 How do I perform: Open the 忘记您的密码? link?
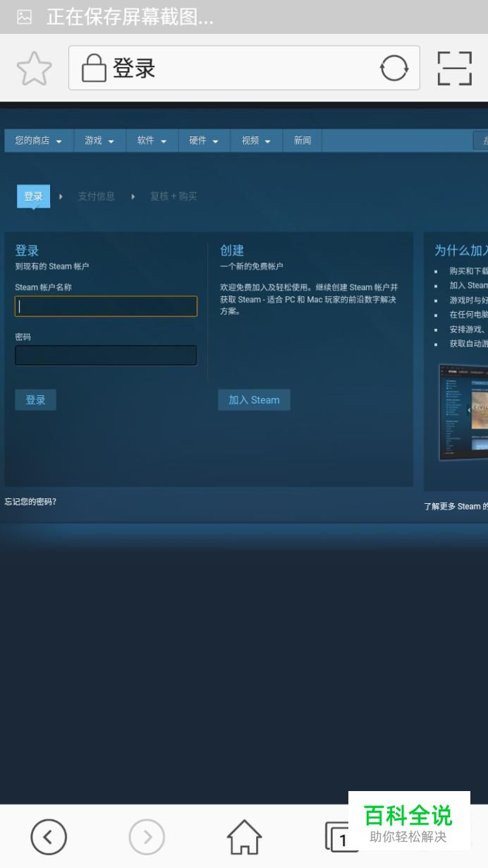point(30,502)
